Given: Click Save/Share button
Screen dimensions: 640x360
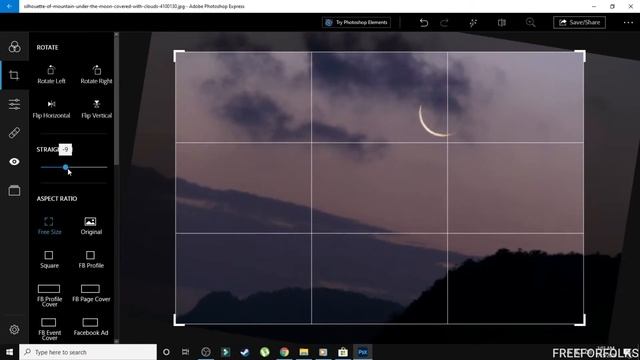Looking at the screenshot, I should [579, 22].
